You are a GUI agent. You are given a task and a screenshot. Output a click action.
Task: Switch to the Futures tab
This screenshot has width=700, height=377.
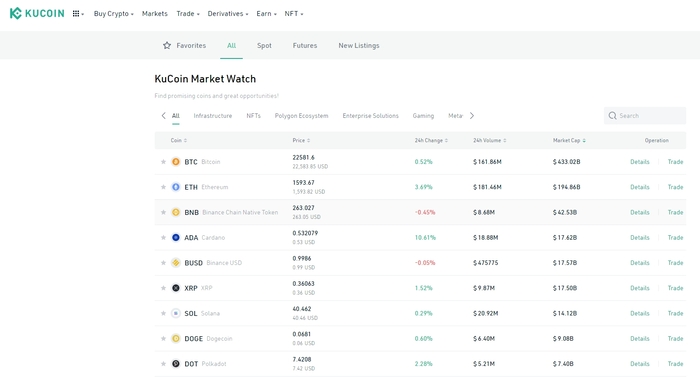pyautogui.click(x=305, y=46)
